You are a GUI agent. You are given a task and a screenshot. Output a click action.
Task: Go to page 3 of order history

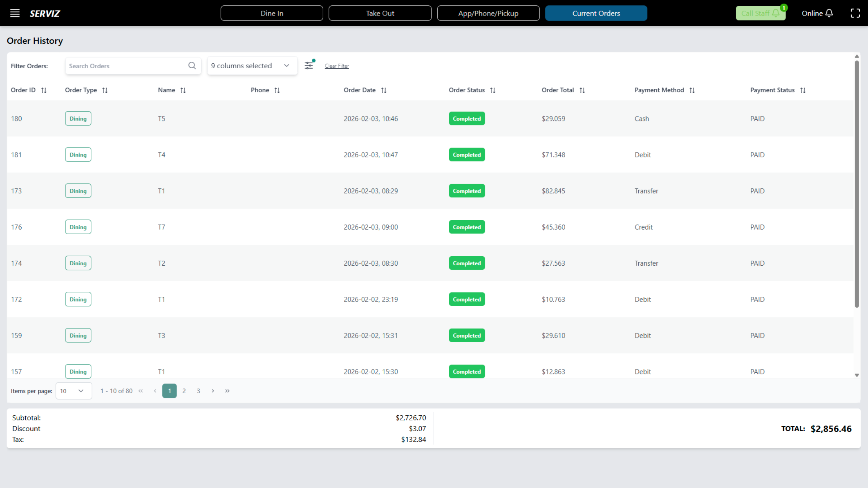198,391
